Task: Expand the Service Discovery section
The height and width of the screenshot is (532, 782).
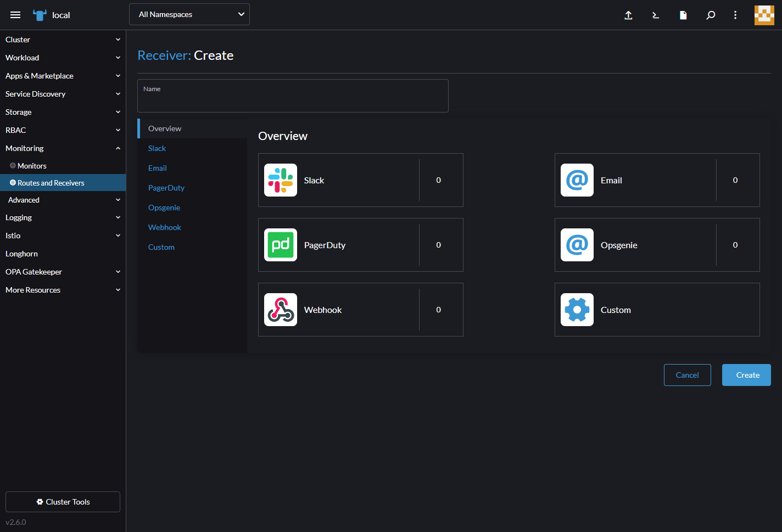Action: pos(63,94)
